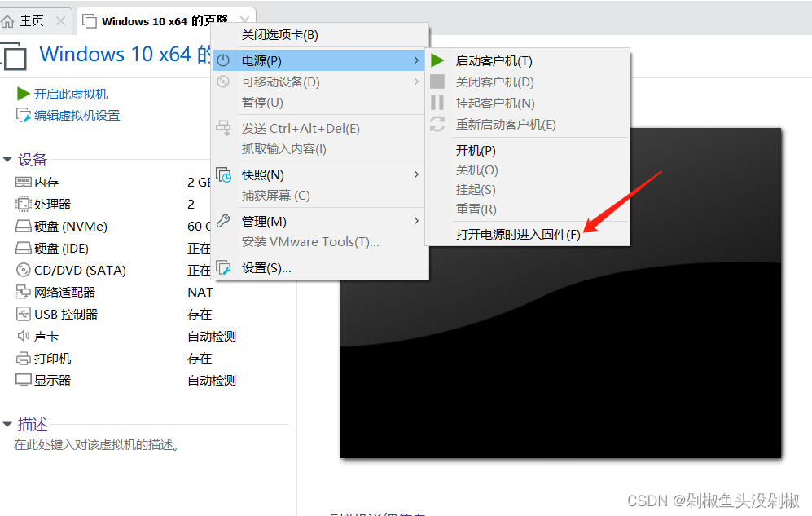This screenshot has width=812, height=516.
Task: Open 设置(S)... from context menu
Action: [x=320, y=268]
